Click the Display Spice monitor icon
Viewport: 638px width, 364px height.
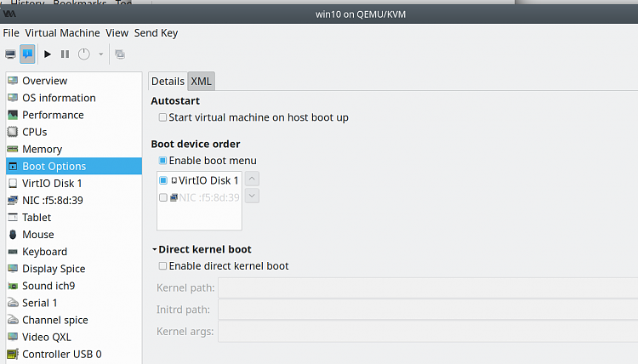[x=13, y=269]
